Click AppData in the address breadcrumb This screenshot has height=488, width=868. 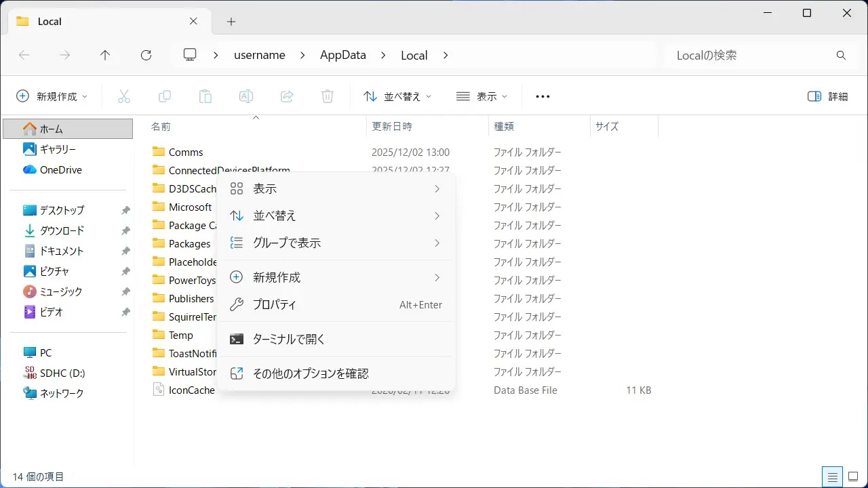(x=342, y=56)
